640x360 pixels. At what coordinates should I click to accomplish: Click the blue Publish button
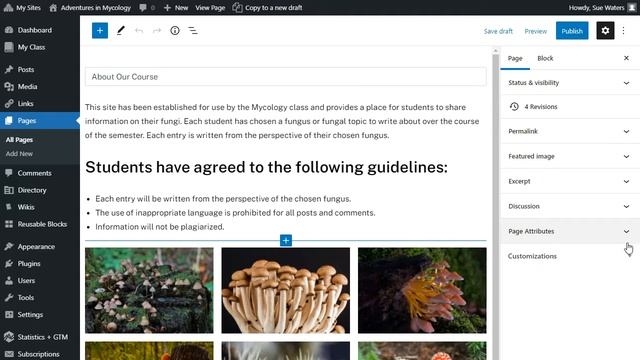[572, 31]
